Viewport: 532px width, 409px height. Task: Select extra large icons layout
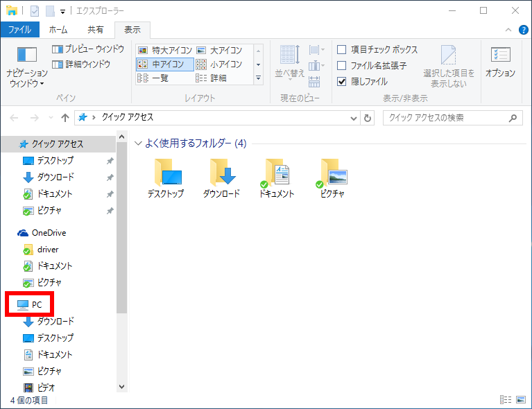pos(165,50)
